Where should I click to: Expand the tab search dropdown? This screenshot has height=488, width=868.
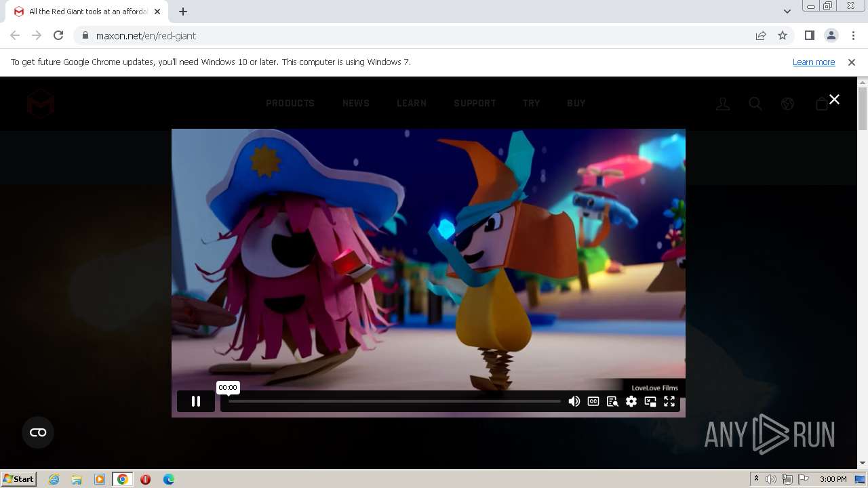787,11
